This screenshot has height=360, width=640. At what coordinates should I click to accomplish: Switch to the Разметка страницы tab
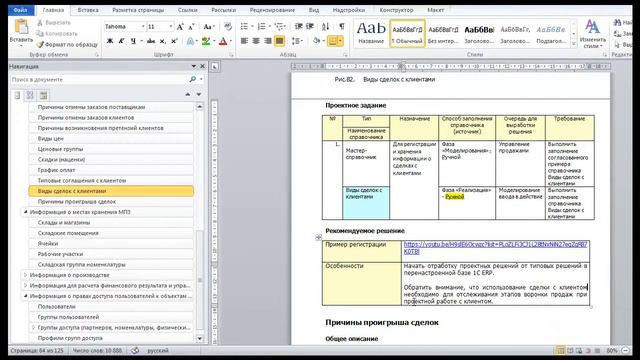click(138, 10)
